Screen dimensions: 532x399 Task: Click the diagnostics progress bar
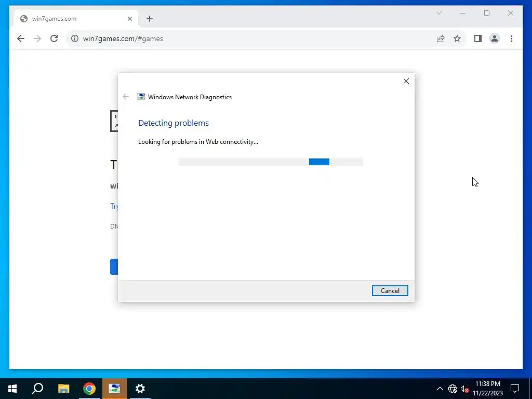270,162
